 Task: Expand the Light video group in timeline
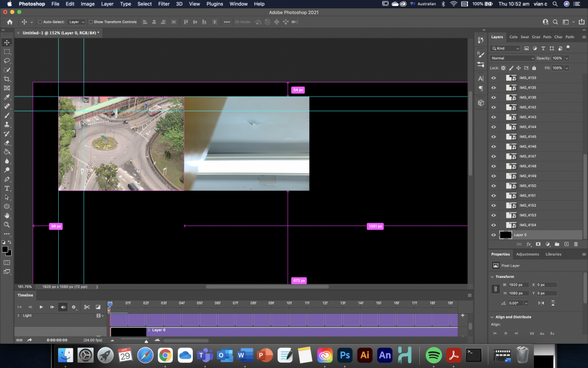tap(18, 316)
